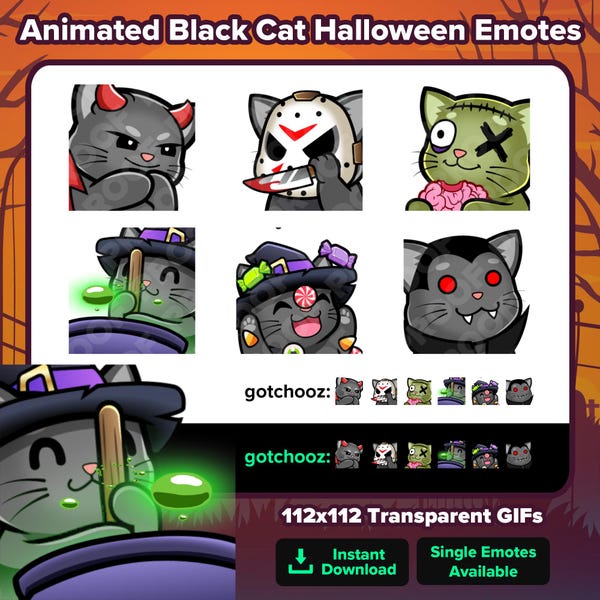Click the 112x112 Transparent GIFs text

point(412,516)
